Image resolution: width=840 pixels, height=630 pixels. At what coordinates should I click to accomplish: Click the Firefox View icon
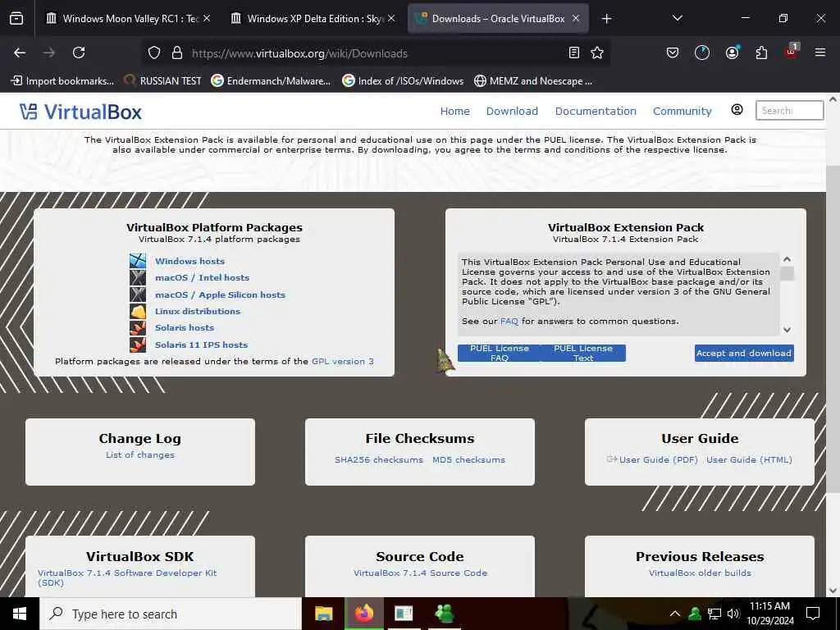pos(16,19)
